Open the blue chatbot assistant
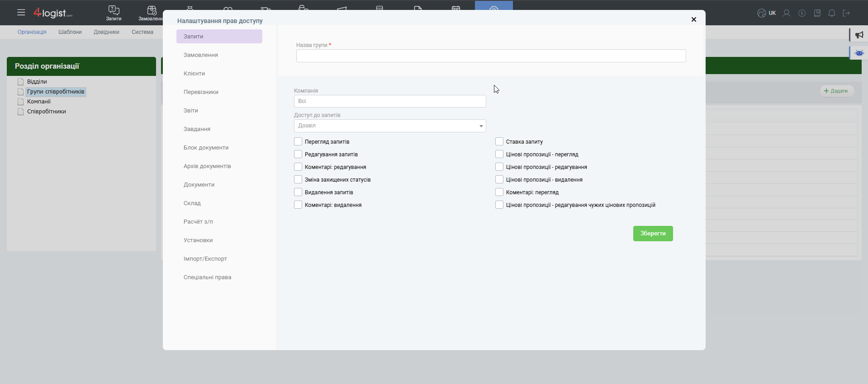Image resolution: width=868 pixels, height=384 pixels. click(x=859, y=53)
